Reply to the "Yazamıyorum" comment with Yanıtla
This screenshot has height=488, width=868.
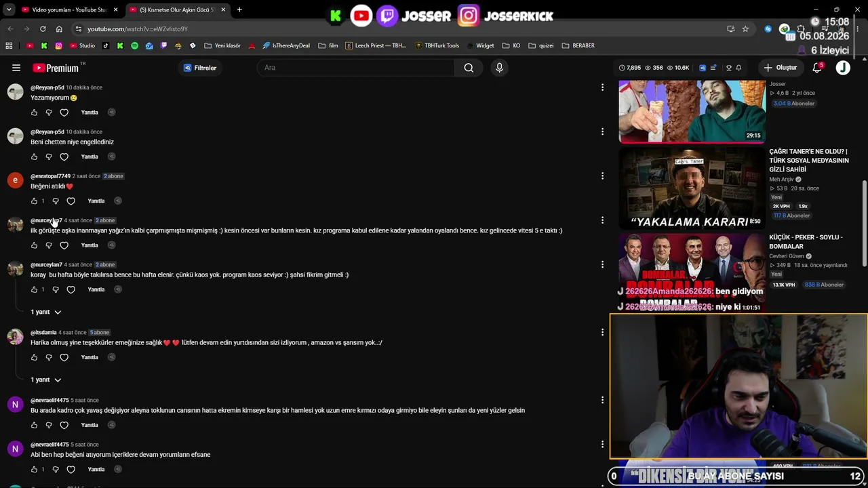(90, 113)
